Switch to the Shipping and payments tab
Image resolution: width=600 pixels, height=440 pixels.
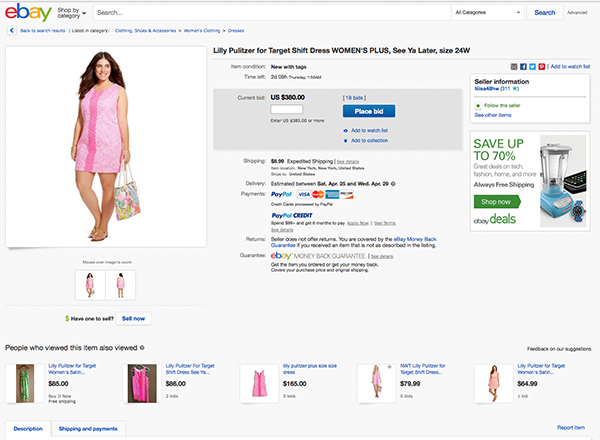tap(88, 428)
